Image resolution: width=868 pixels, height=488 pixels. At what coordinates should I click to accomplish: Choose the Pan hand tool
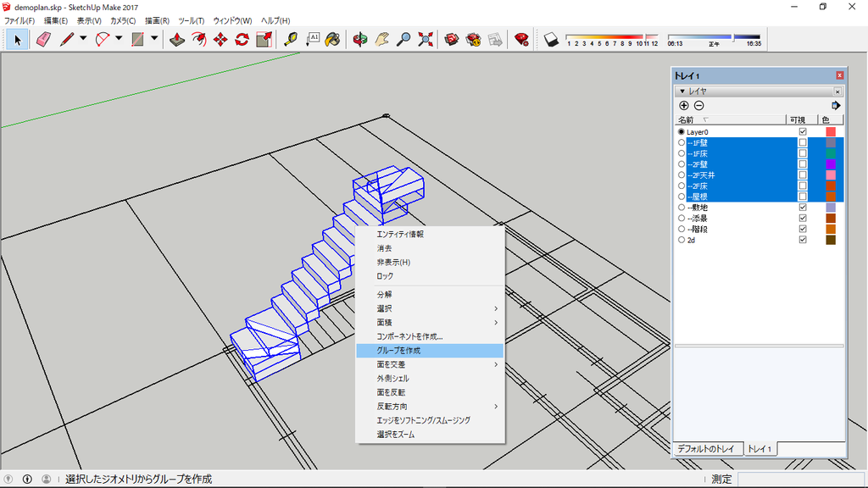click(381, 39)
